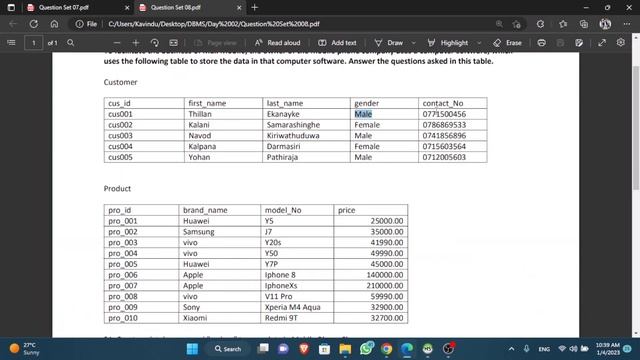
Task: Open the weather widget showing 27°C Sunny
Action: [24, 349]
